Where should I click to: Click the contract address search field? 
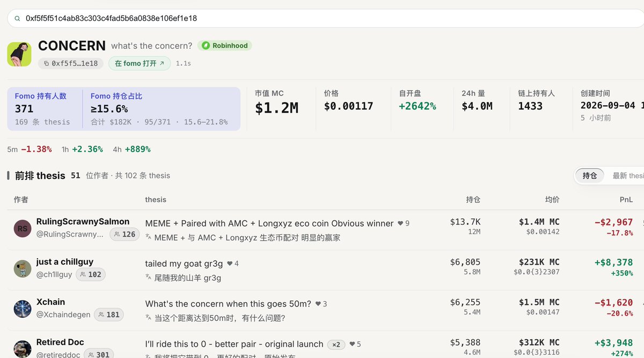[325, 18]
